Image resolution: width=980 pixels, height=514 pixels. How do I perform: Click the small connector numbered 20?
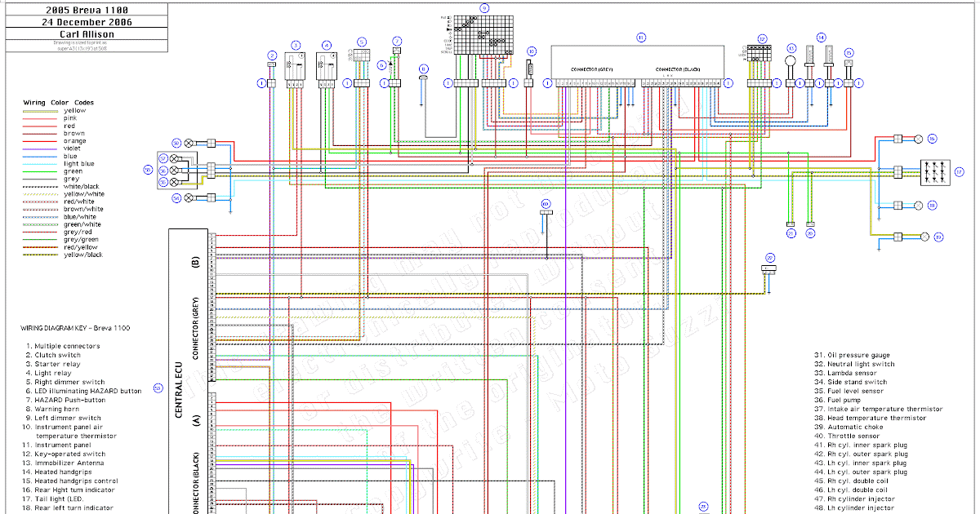(x=810, y=224)
